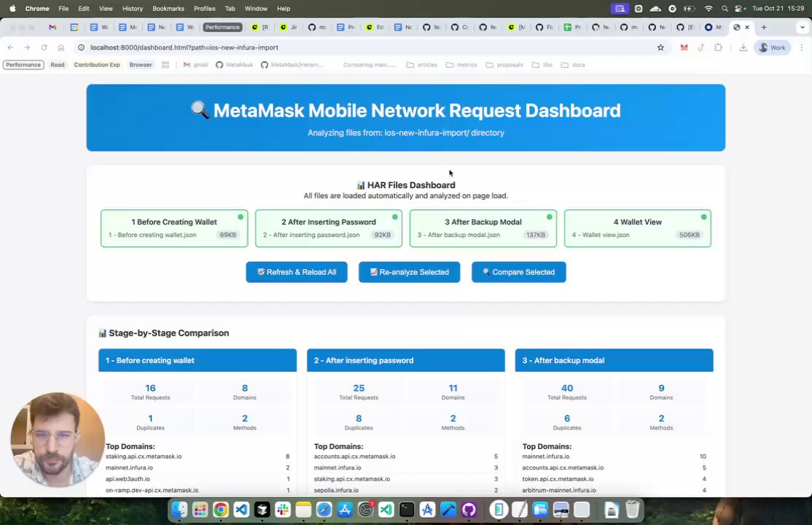Click the Compare Selected button
This screenshot has height=525, width=812.
tap(518, 272)
